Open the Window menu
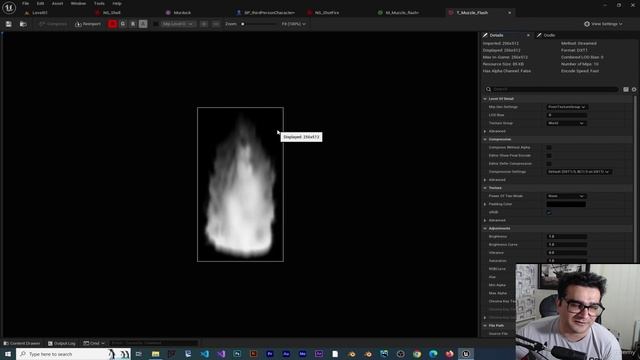The image size is (640, 360). 78,3
